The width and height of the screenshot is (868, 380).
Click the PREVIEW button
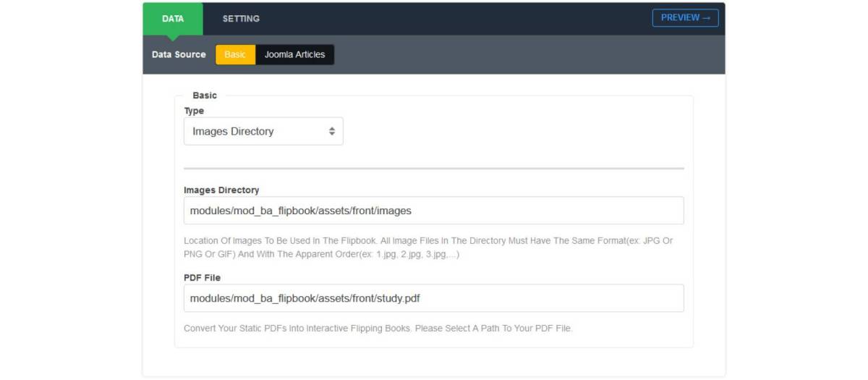click(x=685, y=18)
